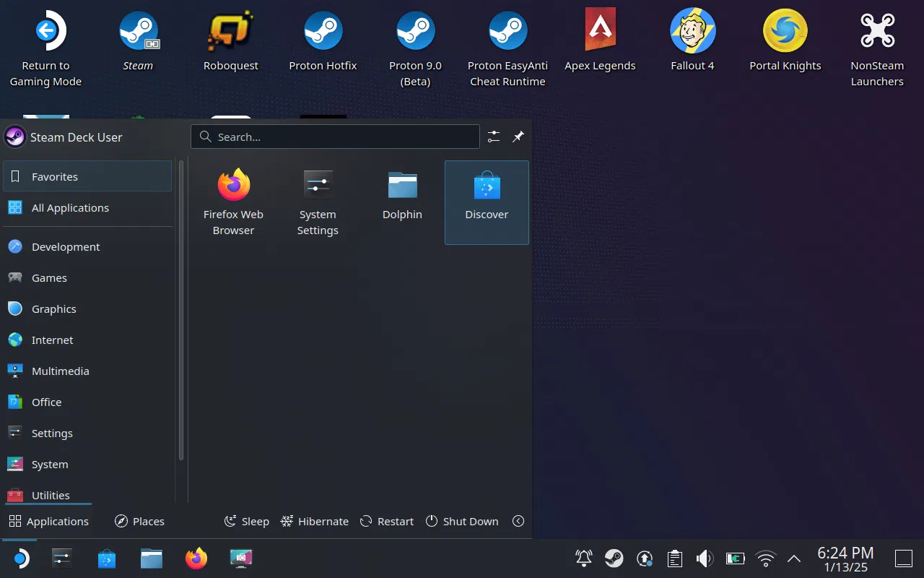Select the Steam desktop shortcut
The width and height of the screenshot is (924, 578).
click(138, 42)
